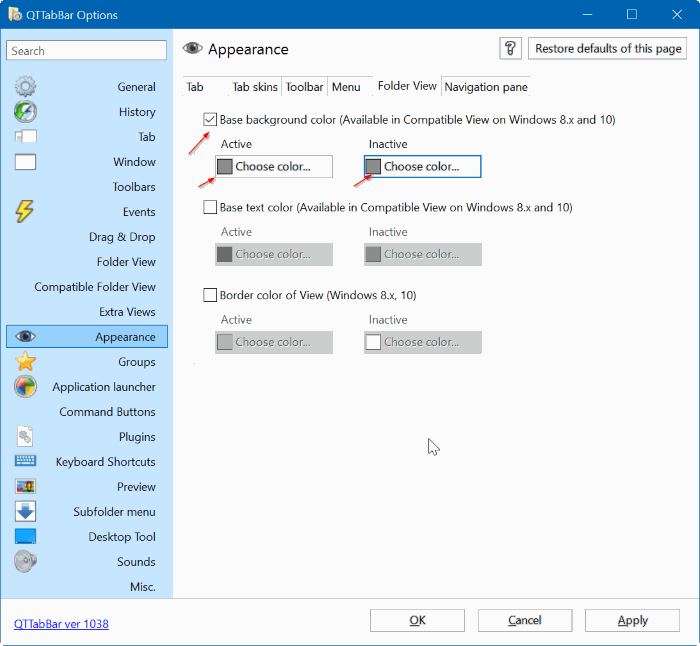The height and width of the screenshot is (646, 700).
Task: Click the Tab category icon in sidebar
Action: point(25,136)
